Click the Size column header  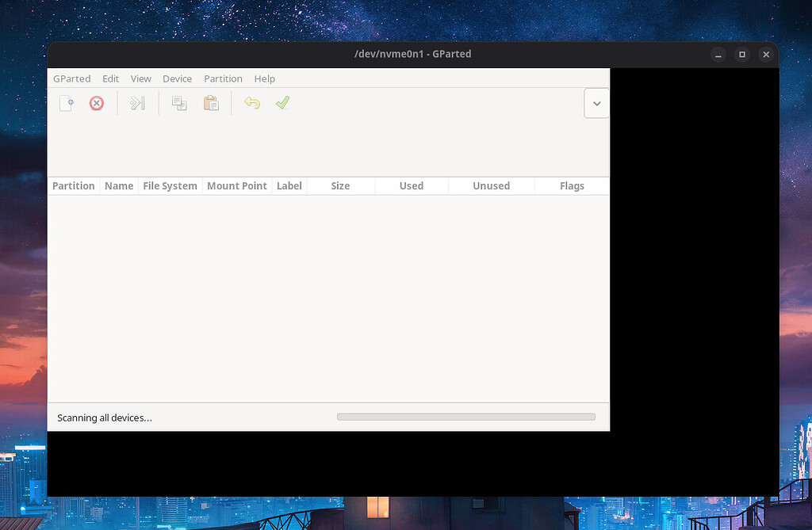340,185
